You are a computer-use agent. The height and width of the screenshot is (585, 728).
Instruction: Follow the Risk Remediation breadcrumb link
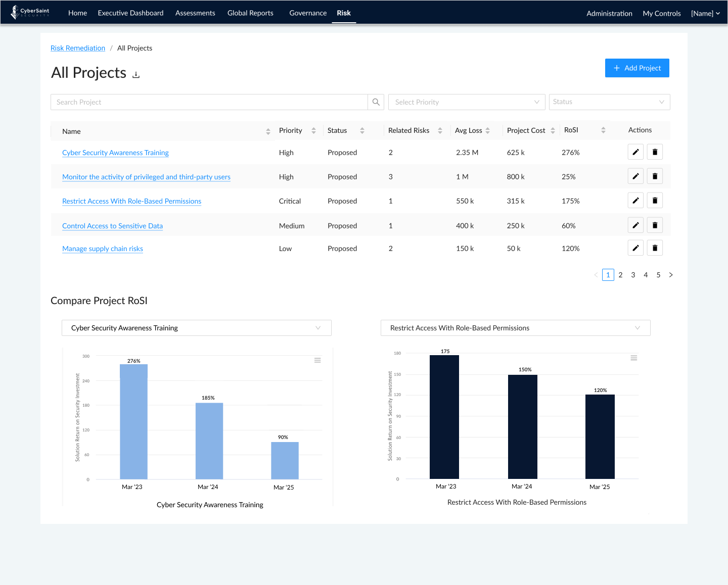[x=78, y=48]
